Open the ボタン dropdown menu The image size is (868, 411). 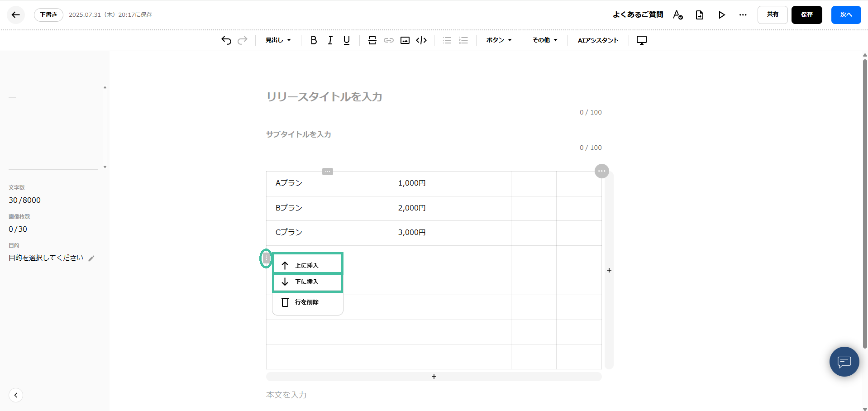(x=498, y=40)
